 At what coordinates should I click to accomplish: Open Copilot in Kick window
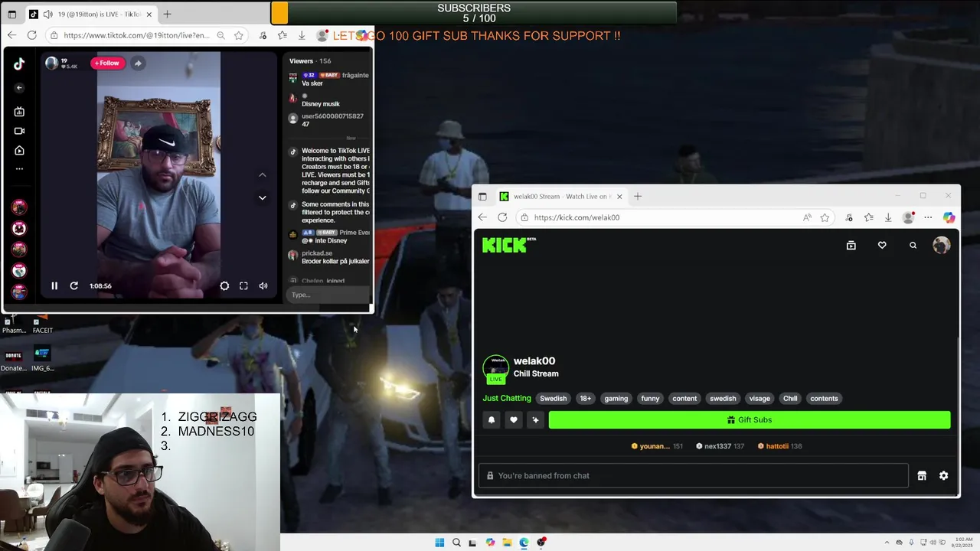[x=949, y=217]
